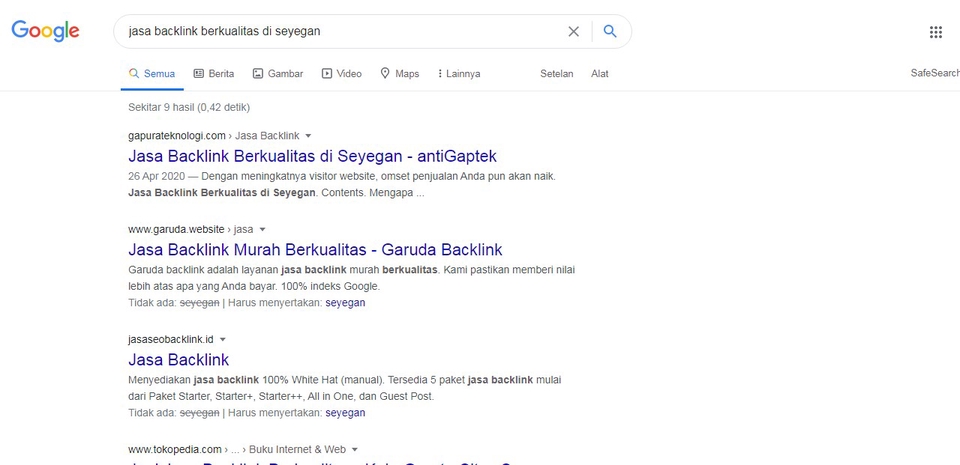Viewport: 960px width, 465px height.
Task: Open the Alat tools menu
Action: pyautogui.click(x=599, y=74)
